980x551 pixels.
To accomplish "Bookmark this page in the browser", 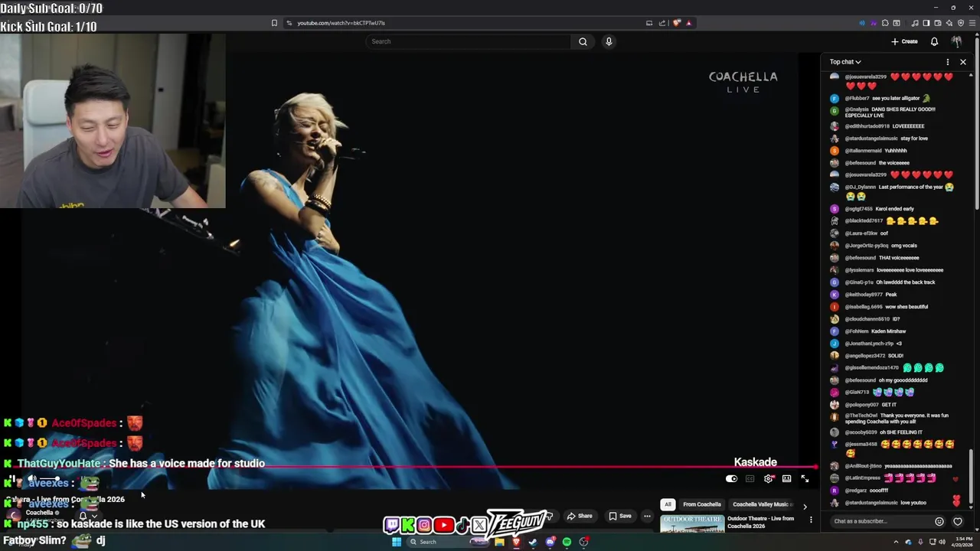I will click(x=274, y=23).
